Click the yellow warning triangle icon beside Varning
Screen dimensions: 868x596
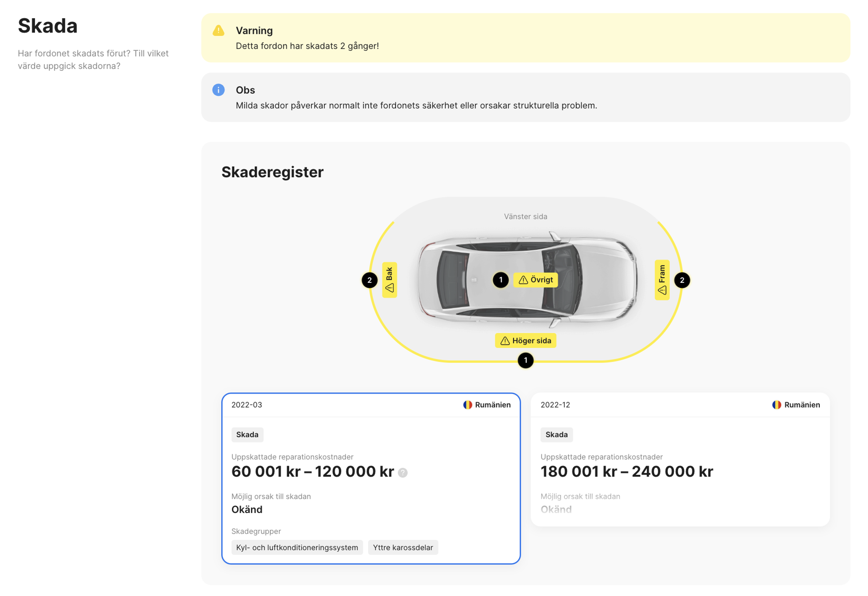click(219, 31)
